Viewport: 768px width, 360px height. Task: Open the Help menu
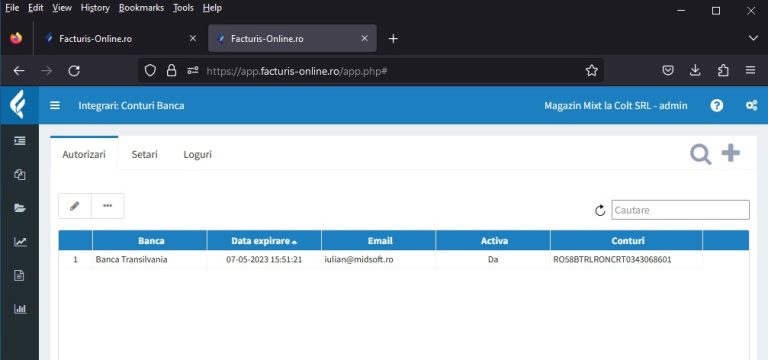tap(212, 8)
